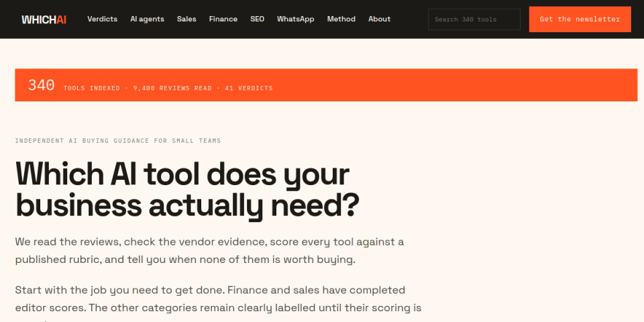
Task: Go to the AI agents section
Action: click(147, 19)
